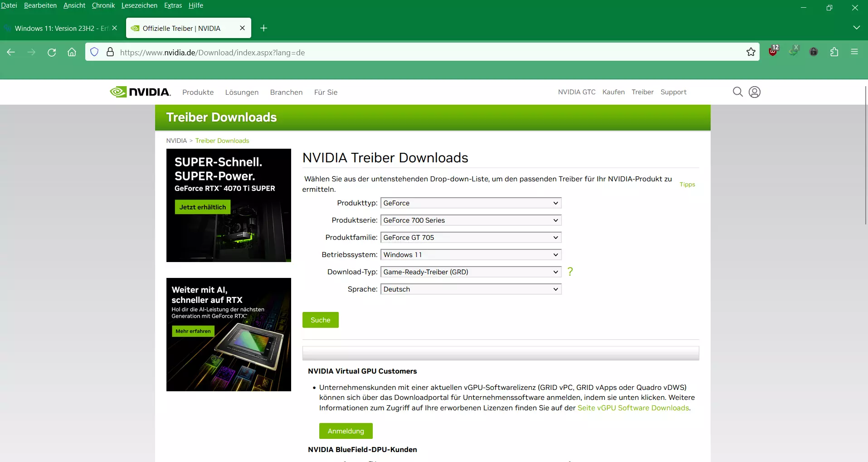
Task: Click the Treiber Downloads breadcrumb link
Action: coord(222,141)
